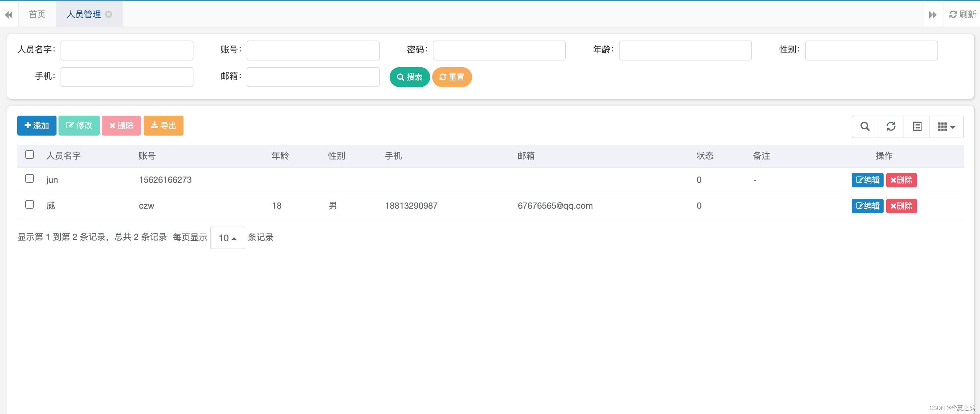Tick the checkbox for 威 row
The height and width of the screenshot is (414, 980).
click(x=29, y=205)
